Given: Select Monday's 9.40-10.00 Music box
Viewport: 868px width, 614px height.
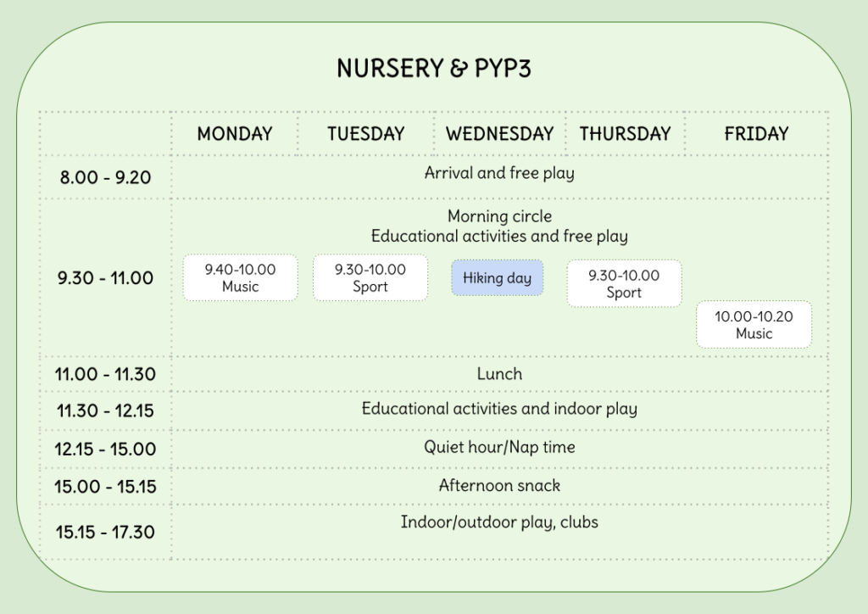Looking at the screenshot, I should pyautogui.click(x=240, y=278).
